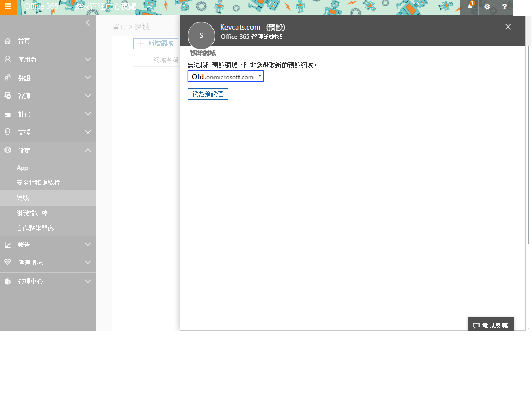Expand the 使用者 menu chevron
The width and height of the screenshot is (532, 399).
[88, 59]
